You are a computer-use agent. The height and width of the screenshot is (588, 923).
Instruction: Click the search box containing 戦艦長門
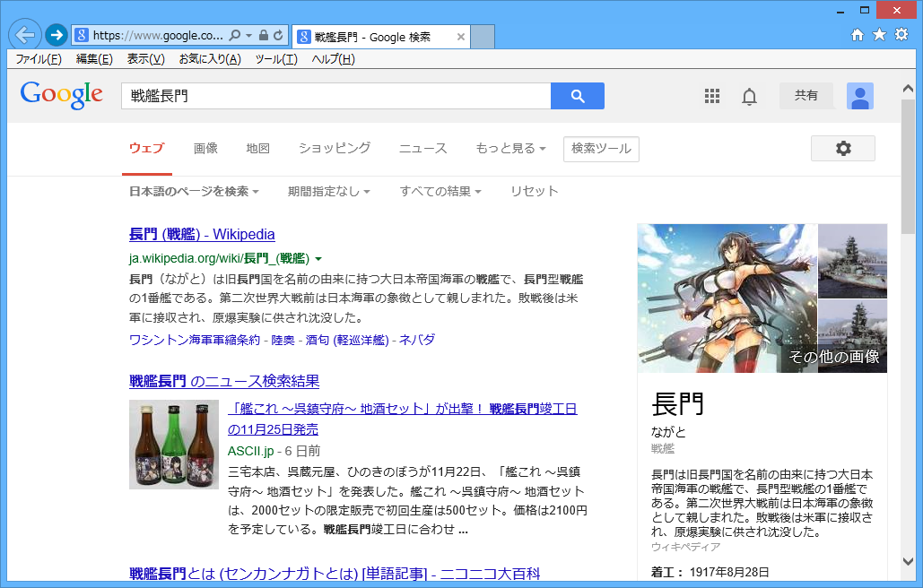point(335,96)
